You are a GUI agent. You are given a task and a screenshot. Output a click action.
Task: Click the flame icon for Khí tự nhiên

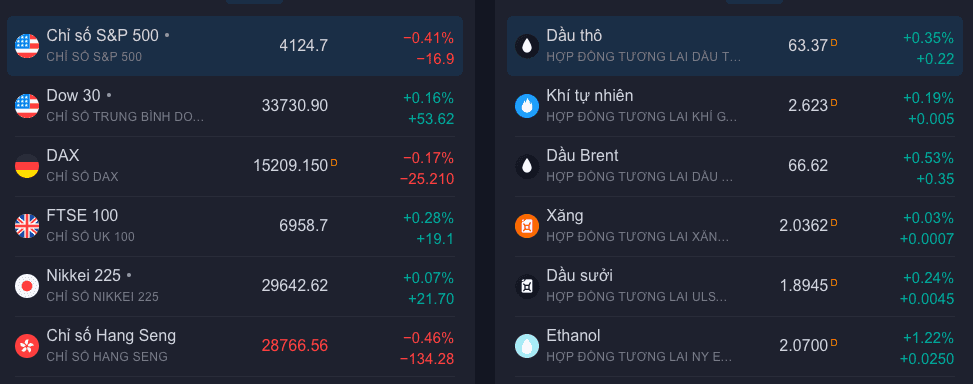527,106
